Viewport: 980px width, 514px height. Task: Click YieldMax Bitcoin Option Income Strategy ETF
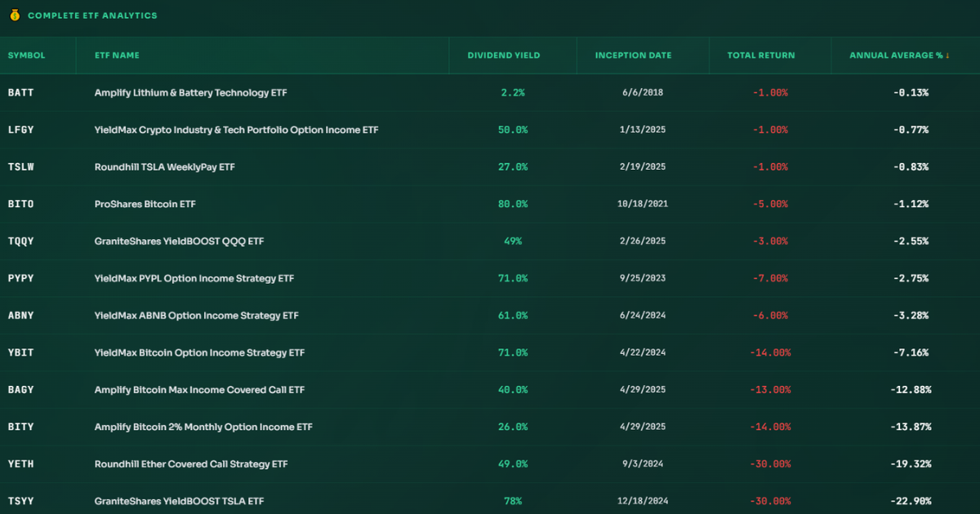[200, 352]
